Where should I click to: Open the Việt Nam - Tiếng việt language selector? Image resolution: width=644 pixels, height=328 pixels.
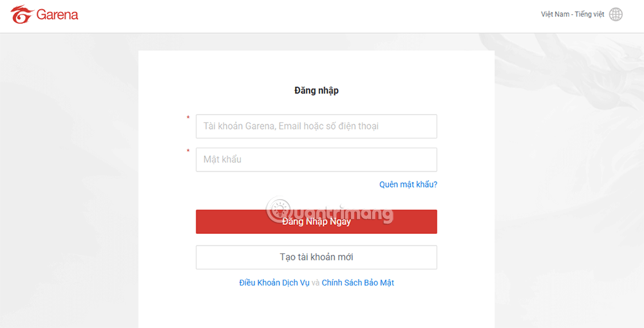tap(573, 14)
